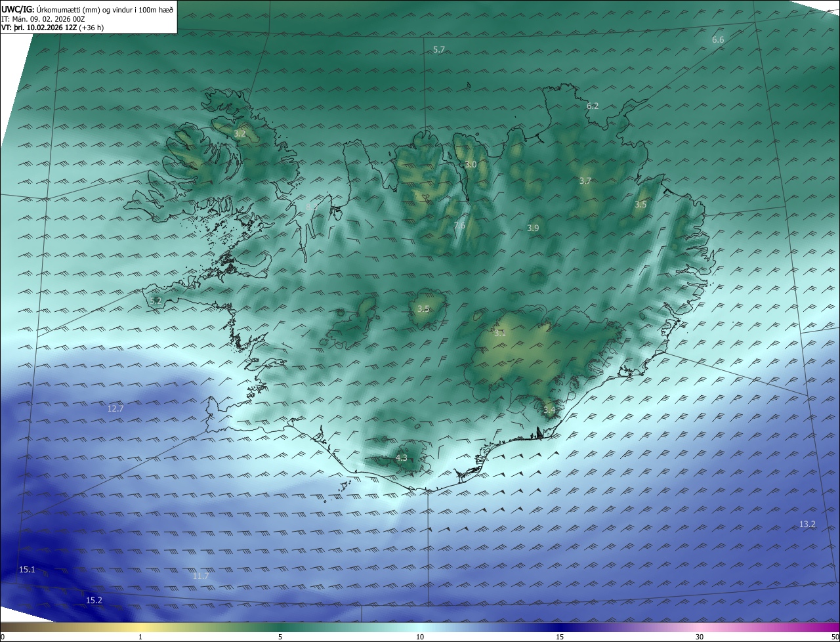Screen dimensions: 840x642
Task: Click the 7.6 value label on the map
Action: [459, 226]
